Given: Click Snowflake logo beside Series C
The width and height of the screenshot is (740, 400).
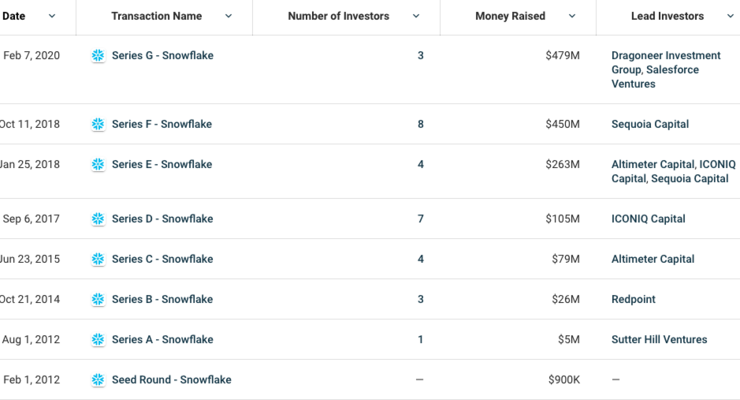Looking at the screenshot, I should click(x=98, y=259).
